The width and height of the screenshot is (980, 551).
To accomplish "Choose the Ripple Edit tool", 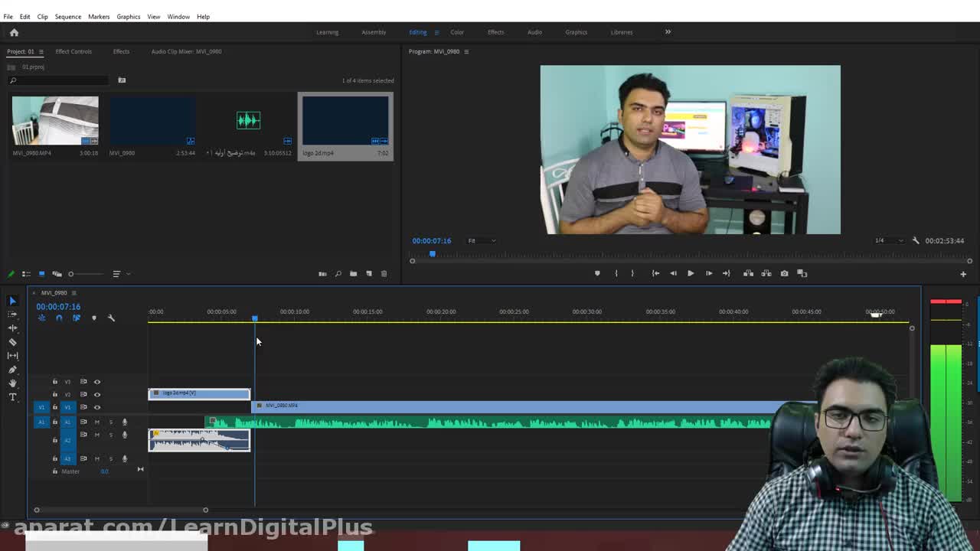I will [12, 328].
